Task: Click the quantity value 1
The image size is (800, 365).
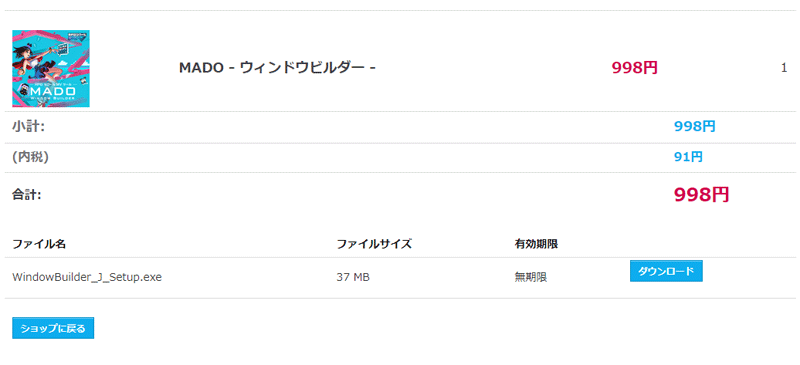Action: coord(784,68)
